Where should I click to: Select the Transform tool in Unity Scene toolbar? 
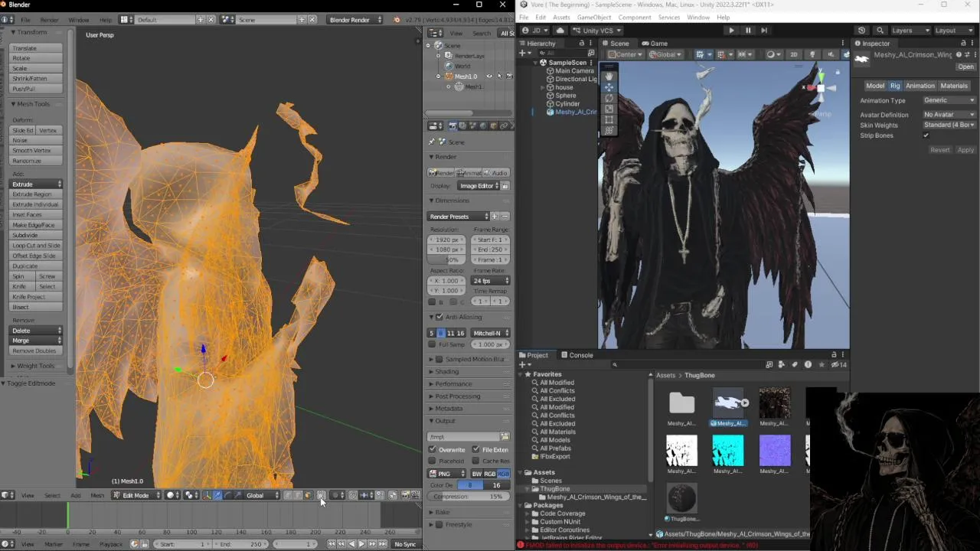click(x=609, y=130)
